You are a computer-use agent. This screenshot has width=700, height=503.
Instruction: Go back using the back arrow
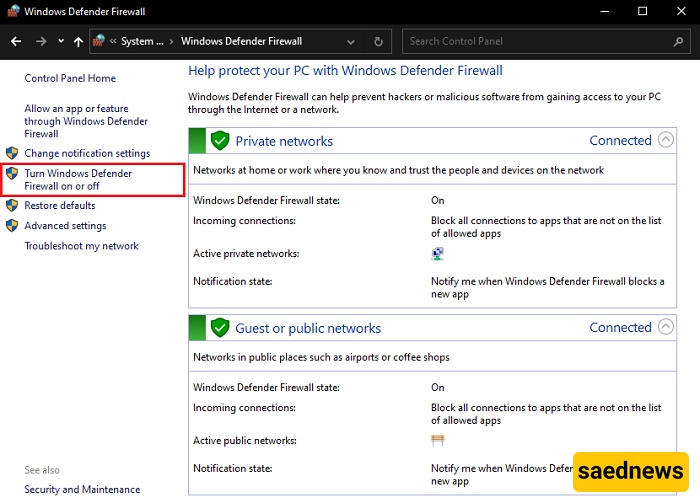pyautogui.click(x=16, y=42)
